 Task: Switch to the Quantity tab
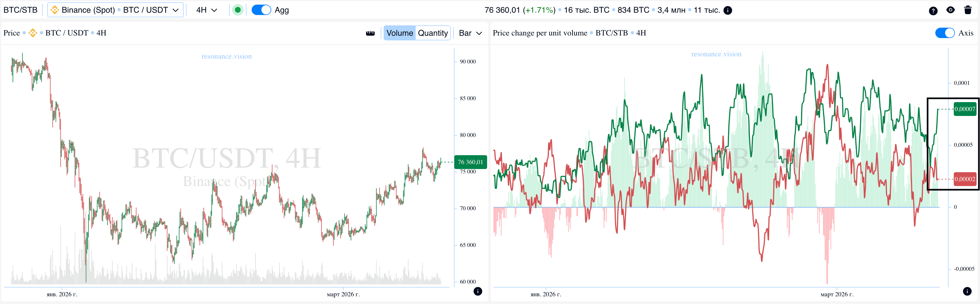[x=433, y=33]
